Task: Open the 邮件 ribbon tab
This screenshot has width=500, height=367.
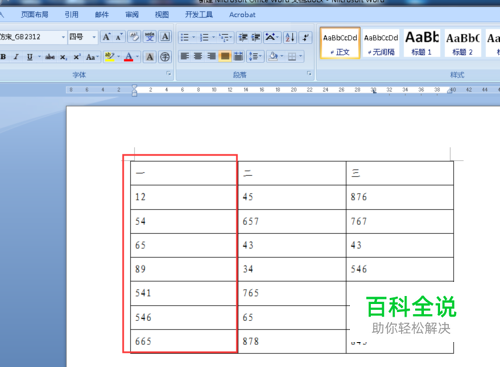Action: 102,15
